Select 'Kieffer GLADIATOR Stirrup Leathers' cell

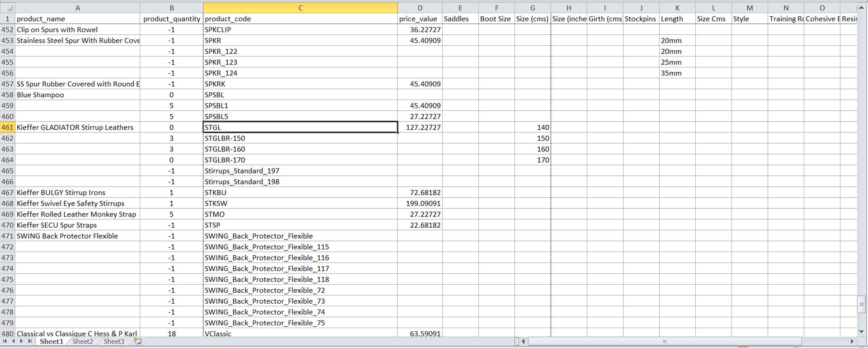[x=78, y=127]
